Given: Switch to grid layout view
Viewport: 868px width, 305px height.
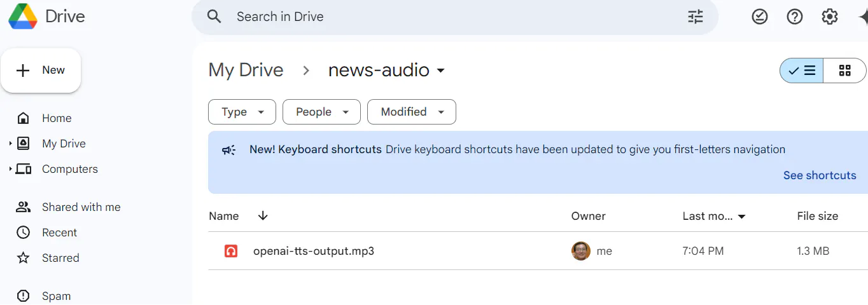Looking at the screenshot, I should (x=845, y=71).
